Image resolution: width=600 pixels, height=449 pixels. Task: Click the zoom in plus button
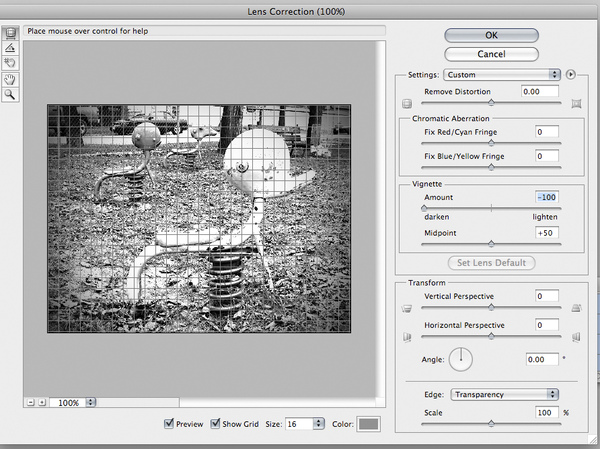tap(42, 402)
